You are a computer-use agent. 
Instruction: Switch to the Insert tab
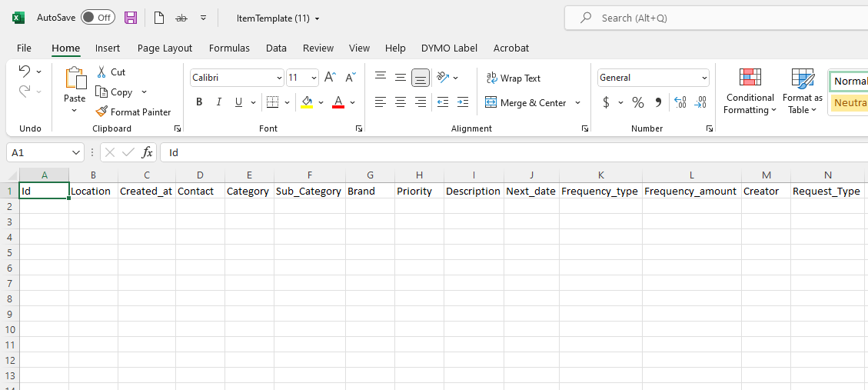(x=108, y=48)
